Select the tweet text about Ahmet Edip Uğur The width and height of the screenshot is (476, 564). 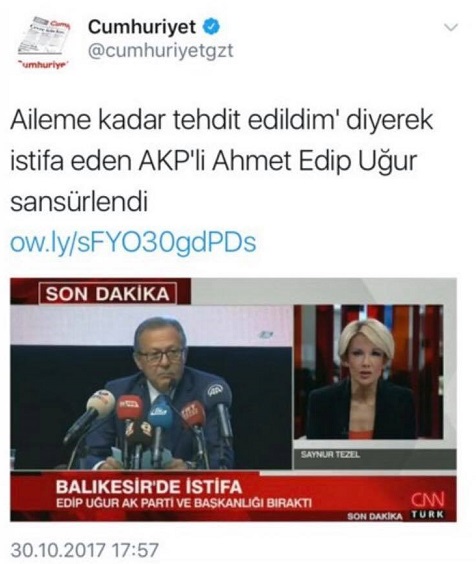222,161
